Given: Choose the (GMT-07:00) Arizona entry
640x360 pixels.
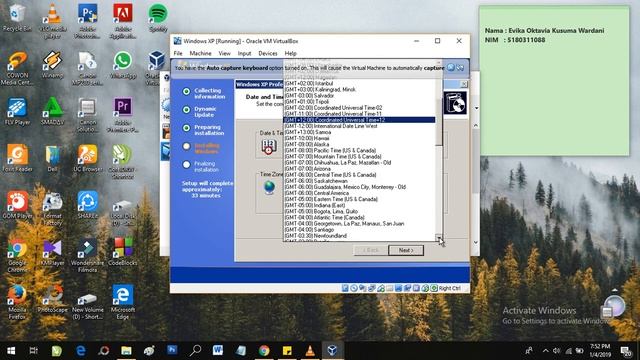Looking at the screenshot, I should point(359,169).
